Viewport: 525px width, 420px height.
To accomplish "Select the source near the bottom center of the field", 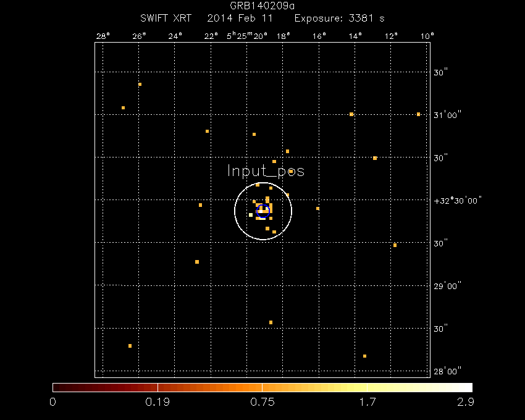I will tap(272, 321).
